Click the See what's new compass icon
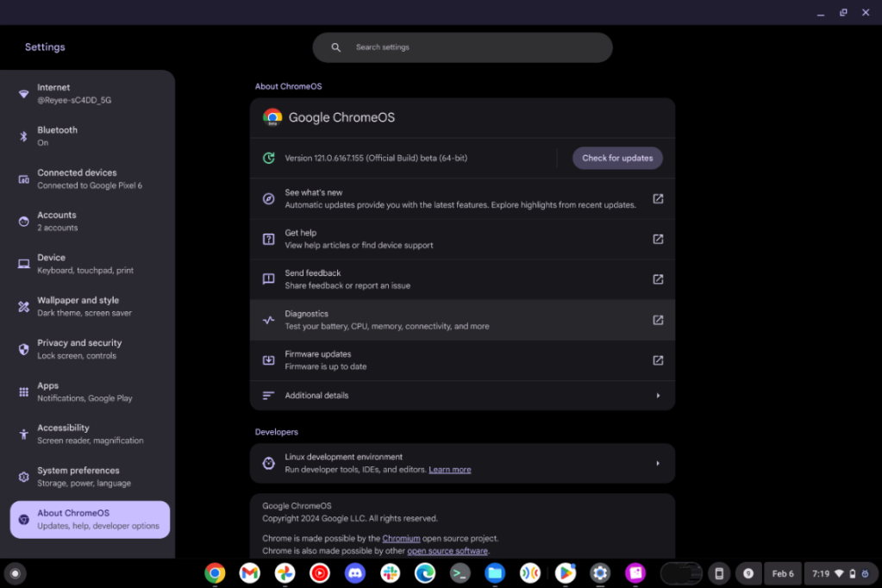 [268, 198]
